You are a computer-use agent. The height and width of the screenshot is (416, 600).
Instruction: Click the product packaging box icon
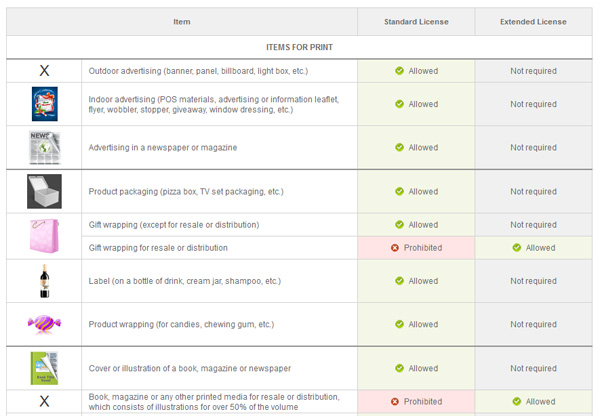click(x=44, y=191)
